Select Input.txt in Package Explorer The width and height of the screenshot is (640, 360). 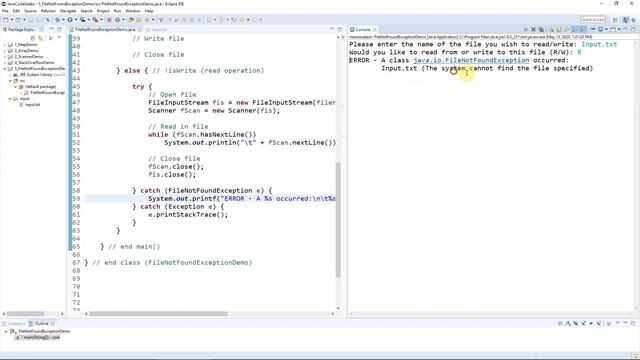(x=30, y=104)
